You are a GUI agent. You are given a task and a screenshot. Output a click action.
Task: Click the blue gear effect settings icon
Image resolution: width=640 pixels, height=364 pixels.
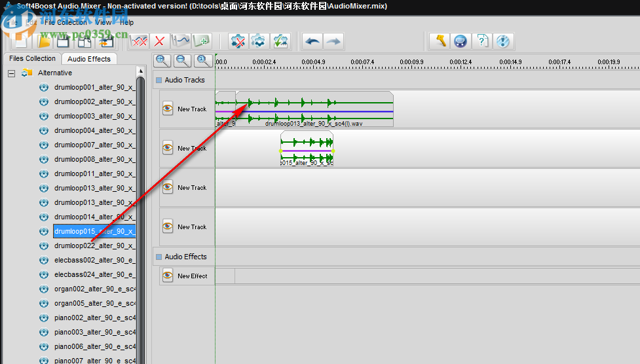(259, 41)
